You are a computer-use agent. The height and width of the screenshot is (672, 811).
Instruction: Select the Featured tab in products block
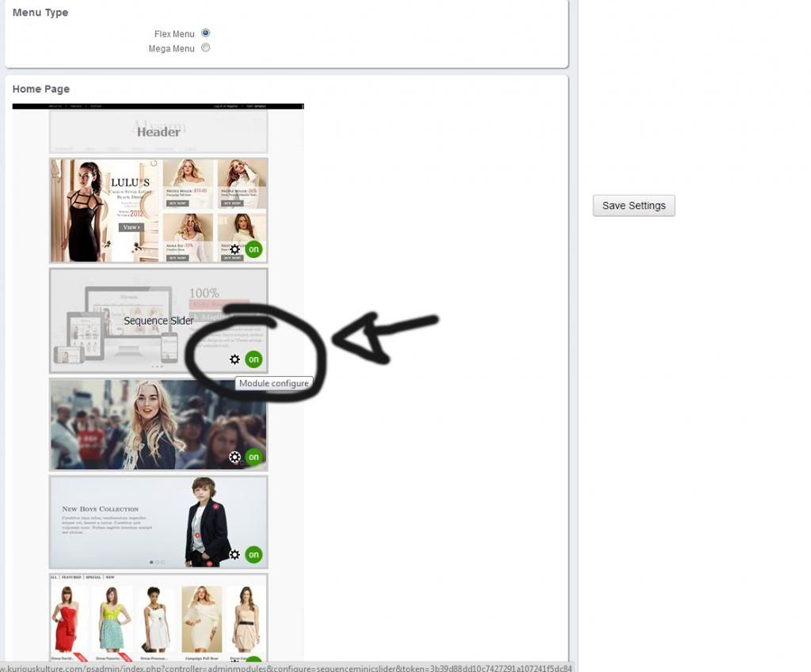(x=72, y=578)
